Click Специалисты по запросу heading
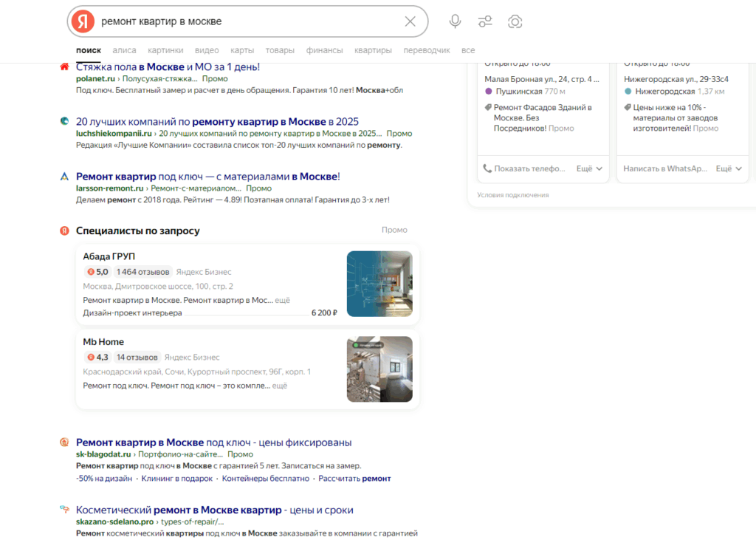Screen dimensions: 756x540 (x=138, y=230)
